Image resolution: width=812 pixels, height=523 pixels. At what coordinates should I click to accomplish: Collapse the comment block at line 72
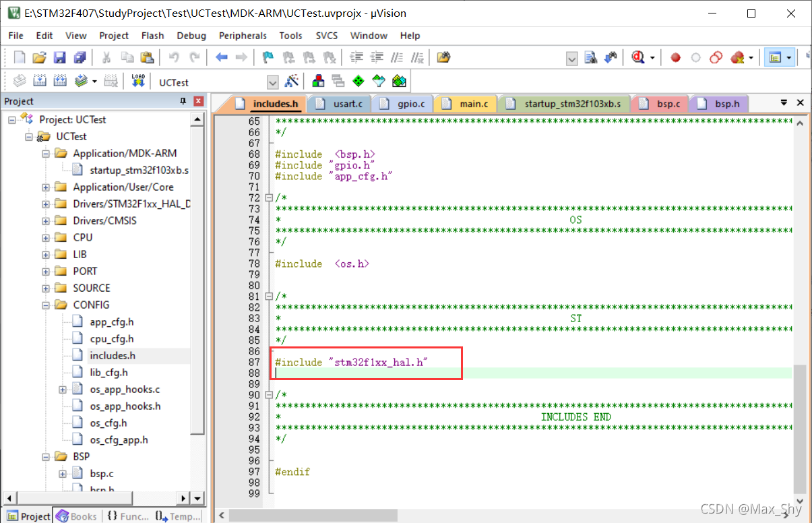click(269, 197)
